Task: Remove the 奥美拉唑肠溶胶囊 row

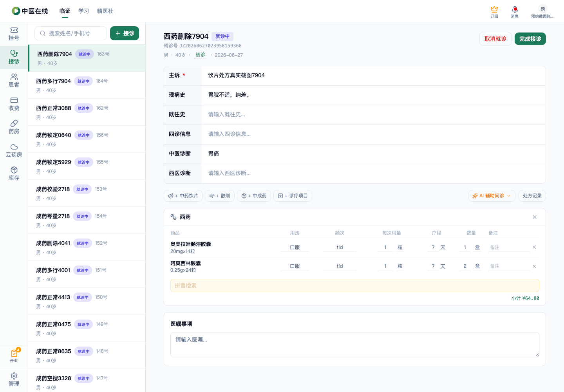Action: [x=534, y=247]
